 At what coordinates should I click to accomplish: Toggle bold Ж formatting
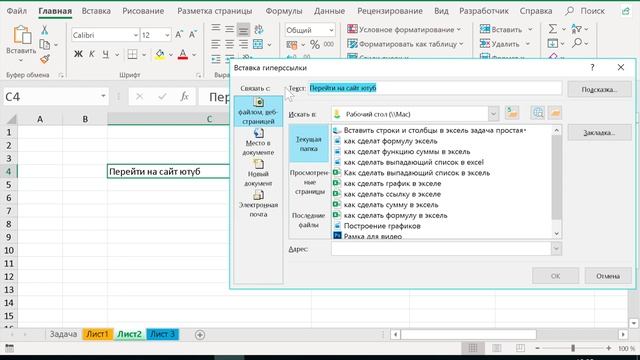[x=78, y=54]
